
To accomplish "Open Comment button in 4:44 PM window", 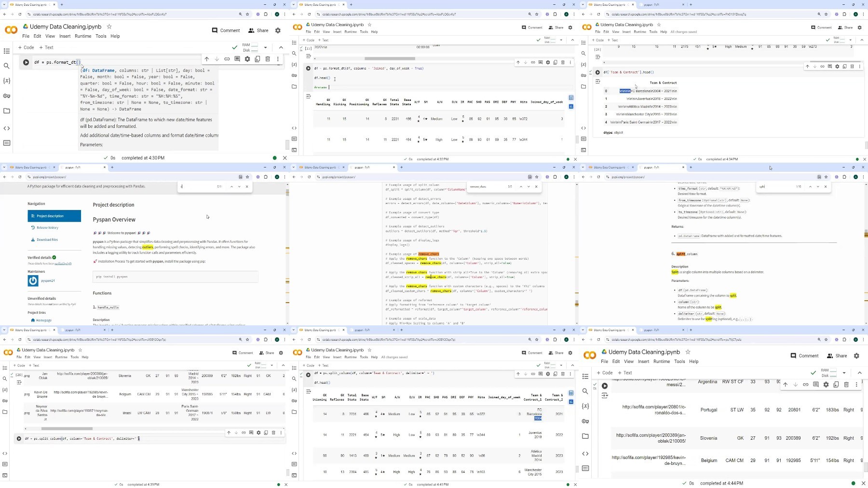I will [804, 356].
